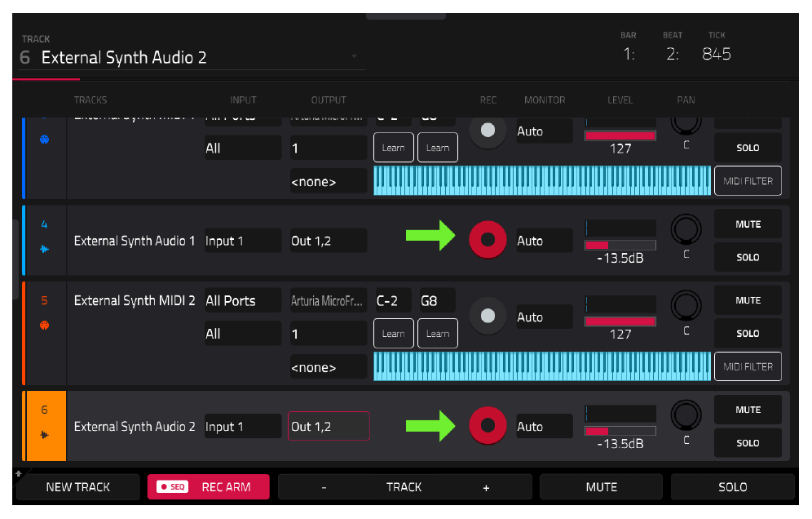Solo External Synth Audio 2 track
The height and width of the screenshot is (519, 812).
pos(748,443)
